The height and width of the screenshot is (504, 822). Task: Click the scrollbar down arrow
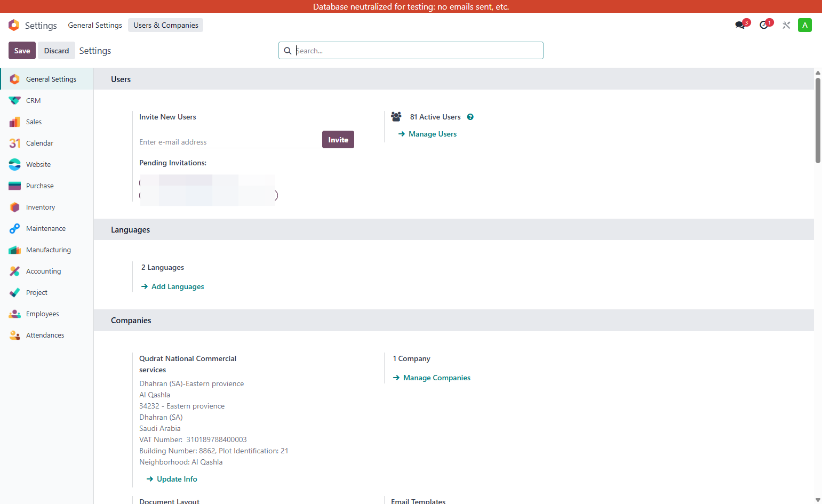(x=818, y=500)
